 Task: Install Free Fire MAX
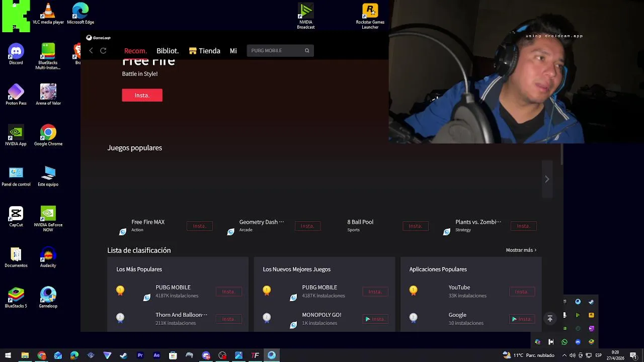199,226
